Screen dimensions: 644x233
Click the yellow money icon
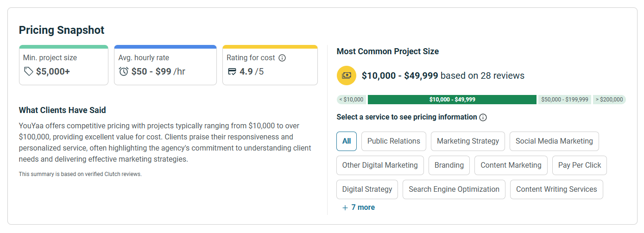[347, 76]
